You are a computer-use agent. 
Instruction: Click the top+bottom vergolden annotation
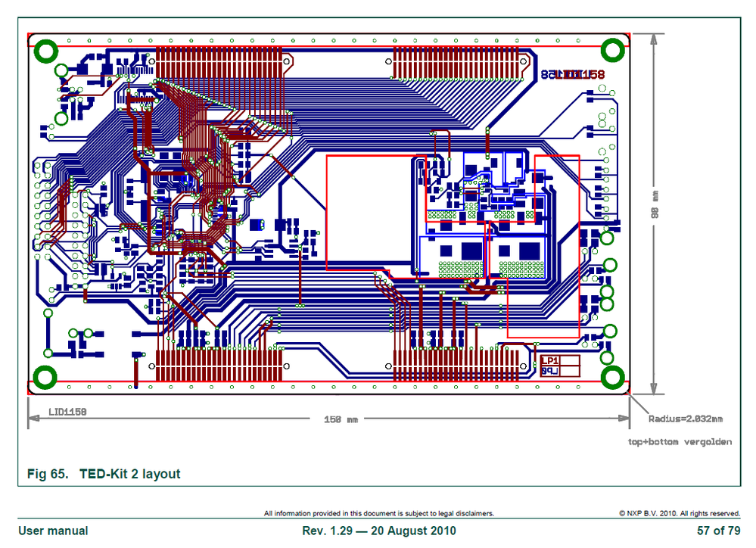[680, 441]
